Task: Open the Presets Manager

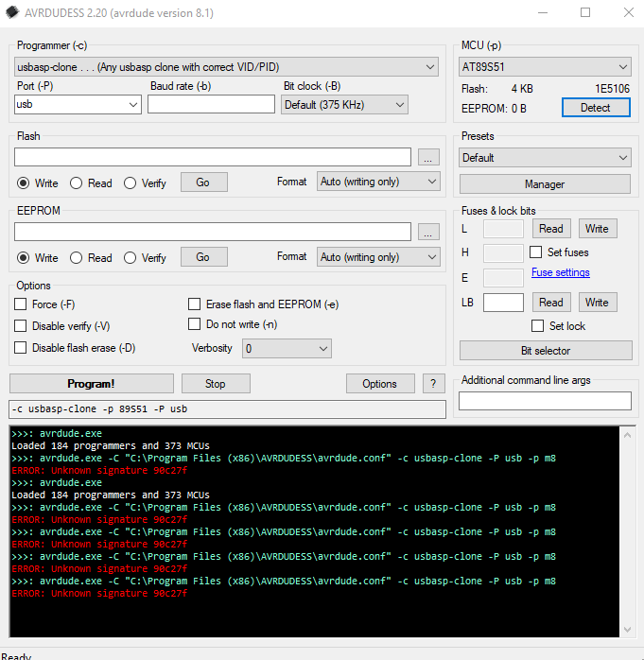Action: coord(545,184)
